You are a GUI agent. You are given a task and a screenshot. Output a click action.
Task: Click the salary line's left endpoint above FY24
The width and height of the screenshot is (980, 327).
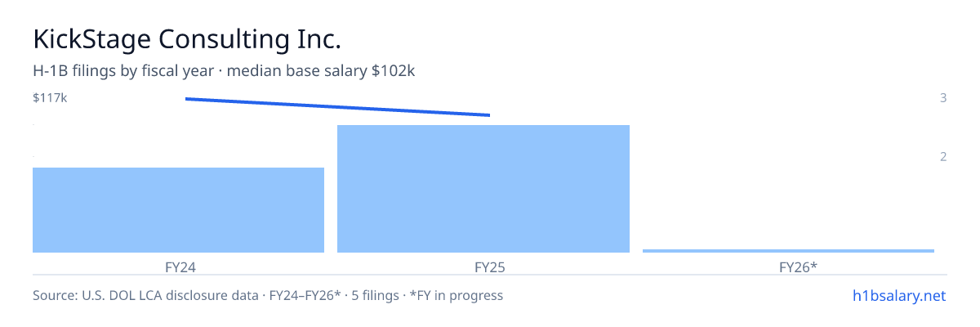click(186, 98)
